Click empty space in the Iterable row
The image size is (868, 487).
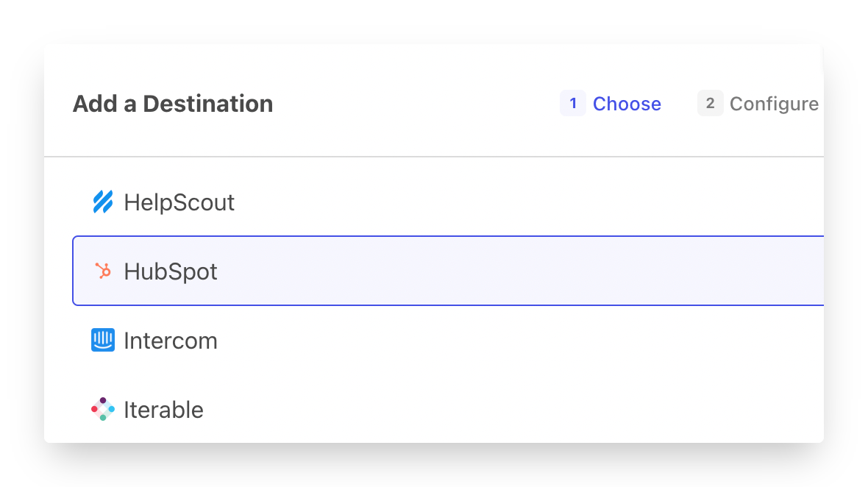[515, 410]
